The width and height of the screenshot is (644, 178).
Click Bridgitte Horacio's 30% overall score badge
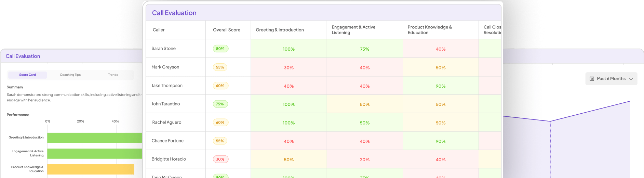[220, 159]
